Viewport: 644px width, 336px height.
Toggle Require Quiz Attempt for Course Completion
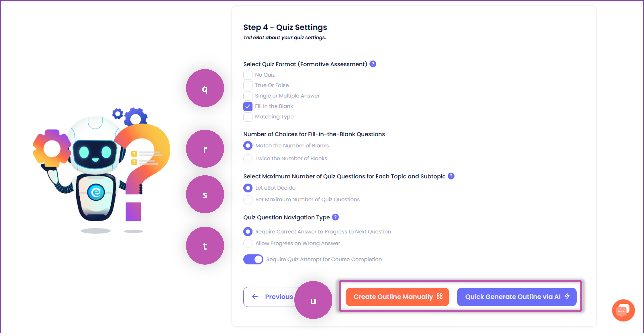click(253, 260)
